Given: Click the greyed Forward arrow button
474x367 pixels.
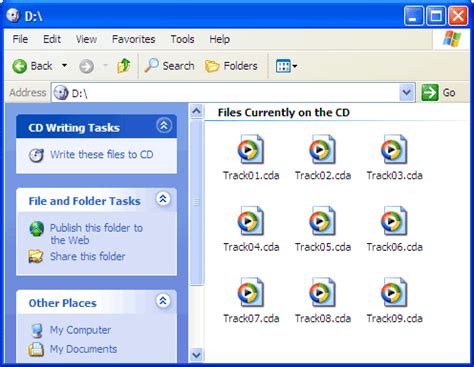Looking at the screenshot, I should click(x=86, y=66).
